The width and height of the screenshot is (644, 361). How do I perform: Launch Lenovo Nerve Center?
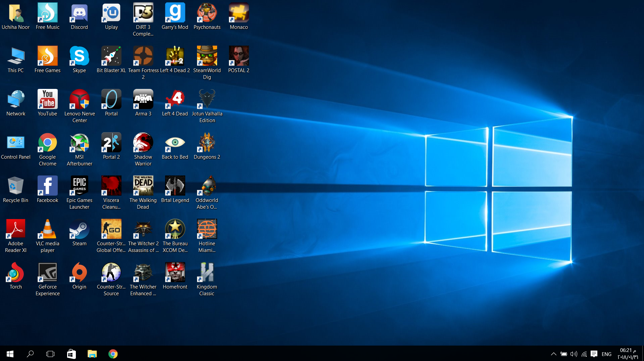click(80, 99)
